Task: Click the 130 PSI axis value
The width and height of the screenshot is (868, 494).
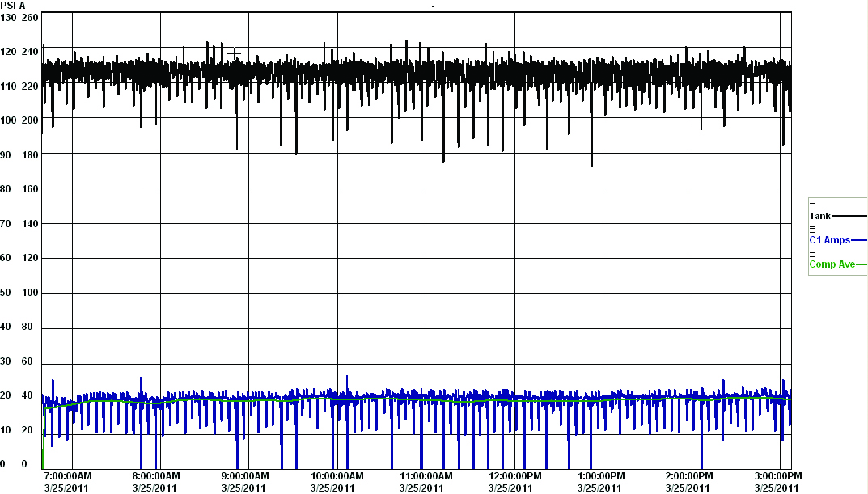Action: tap(8, 17)
